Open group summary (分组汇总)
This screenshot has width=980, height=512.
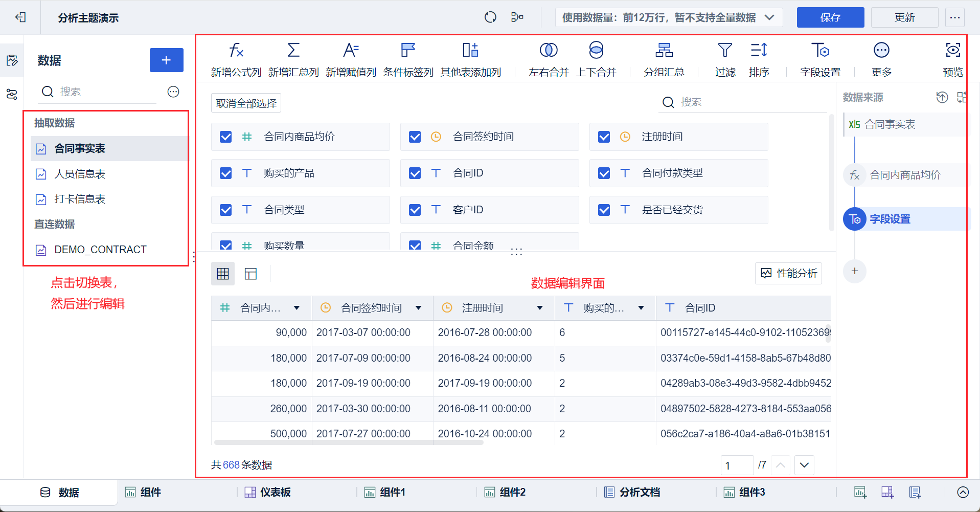tap(664, 59)
